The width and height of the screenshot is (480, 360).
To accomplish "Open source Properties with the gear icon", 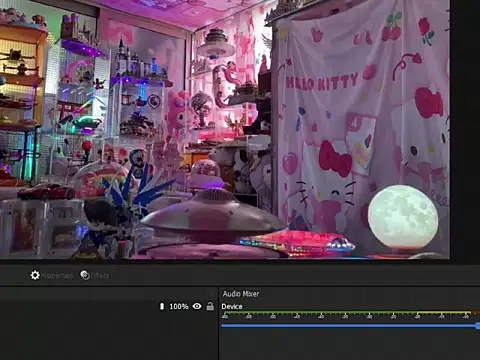I will (51, 275).
